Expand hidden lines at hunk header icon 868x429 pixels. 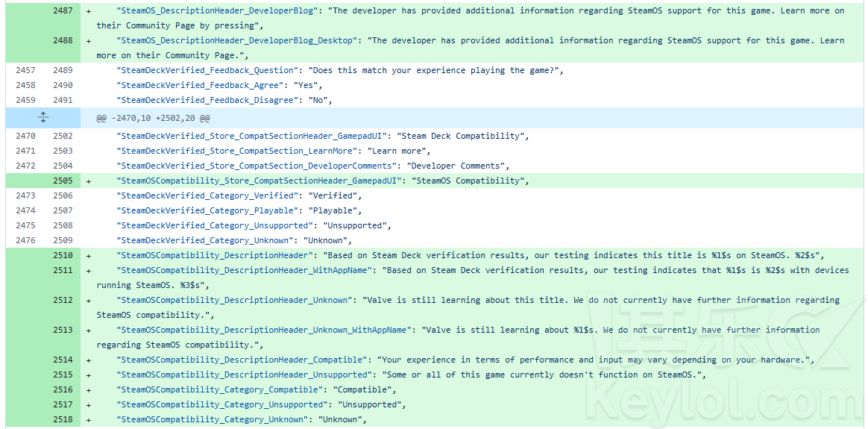pos(43,117)
